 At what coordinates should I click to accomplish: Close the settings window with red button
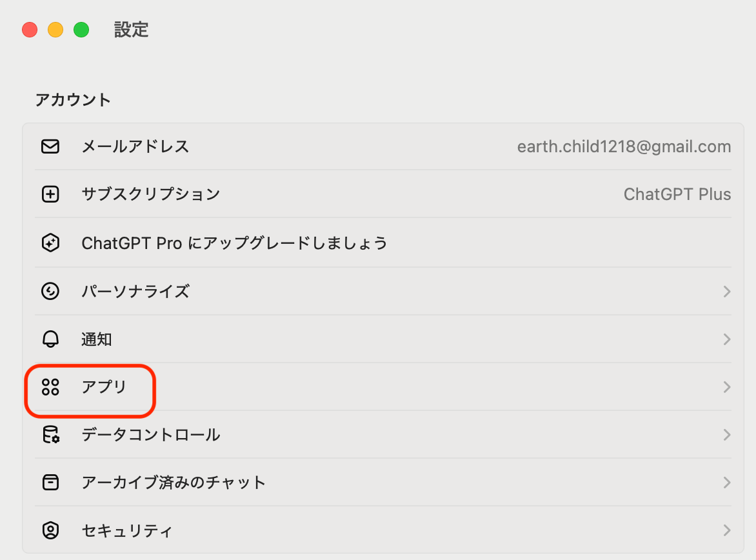[x=30, y=30]
